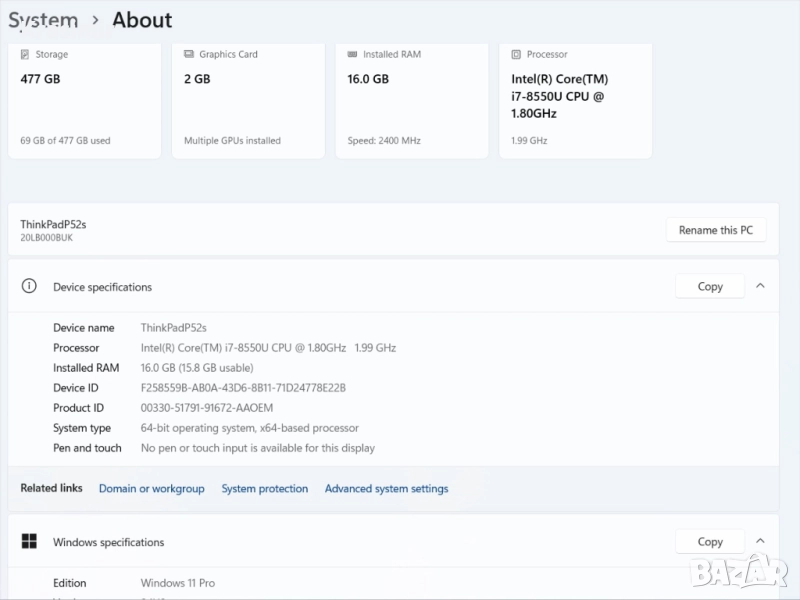The height and width of the screenshot is (600, 800).
Task: Open Advanced system settings link
Action: point(386,489)
